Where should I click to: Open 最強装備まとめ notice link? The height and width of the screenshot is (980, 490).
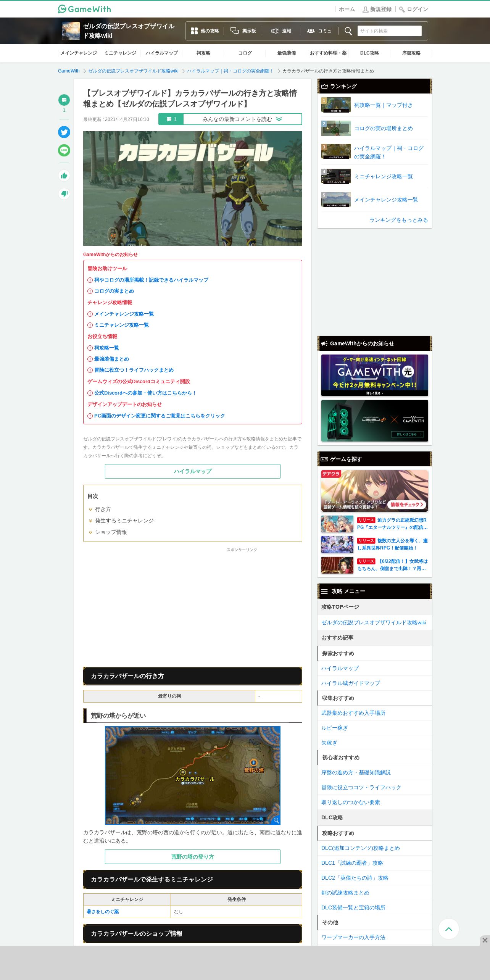pos(111,359)
